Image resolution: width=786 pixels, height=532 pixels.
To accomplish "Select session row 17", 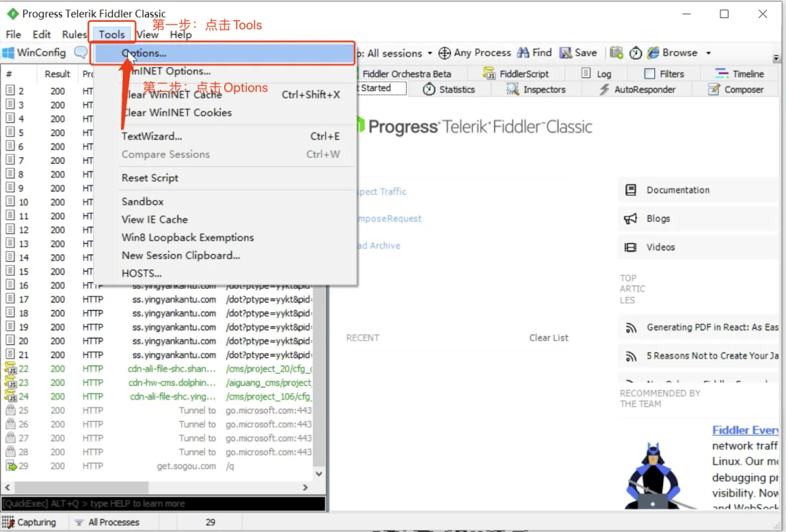I will (158, 299).
